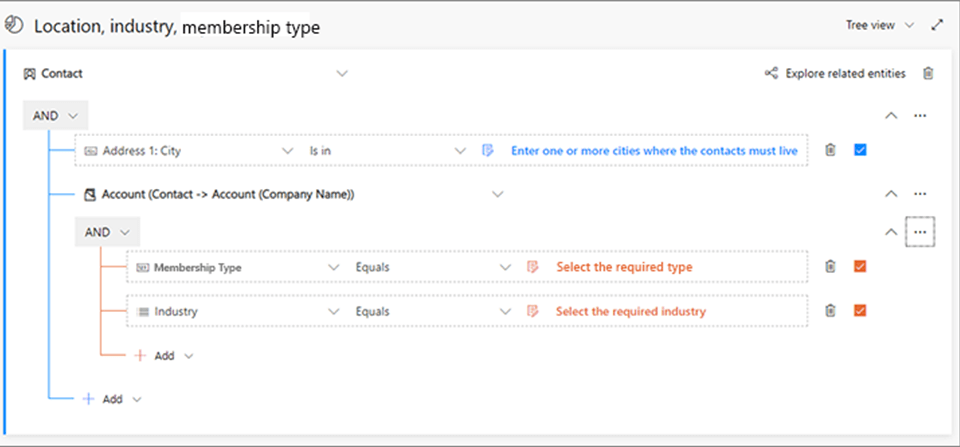Uncheck the Industry row checkbox
Viewport: 960px width, 447px height.
click(860, 311)
